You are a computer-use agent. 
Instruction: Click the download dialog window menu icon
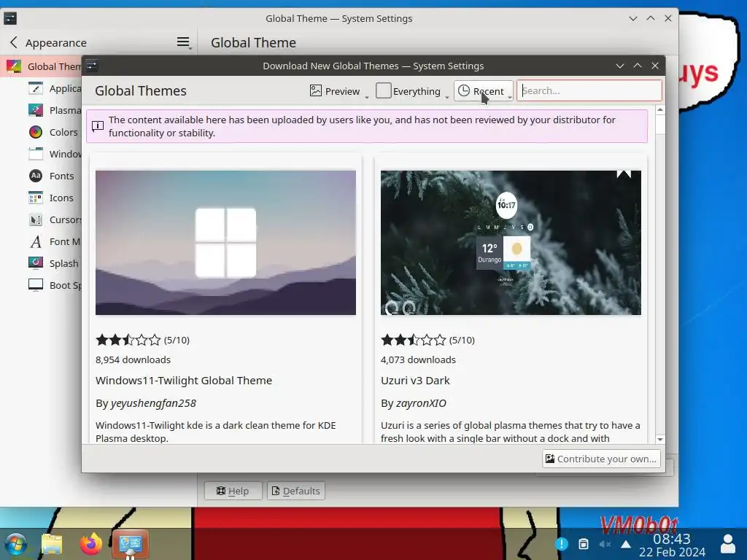click(92, 66)
